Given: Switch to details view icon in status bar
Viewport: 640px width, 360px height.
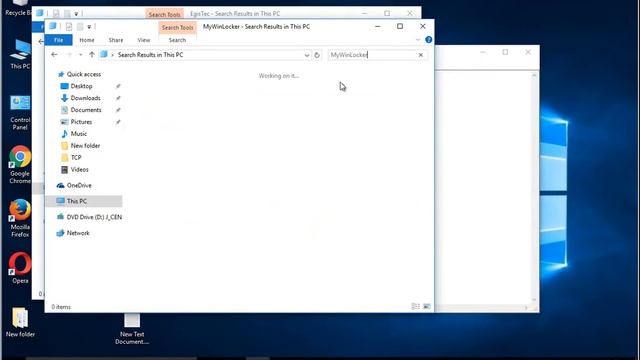Looking at the screenshot, I should click(416, 306).
